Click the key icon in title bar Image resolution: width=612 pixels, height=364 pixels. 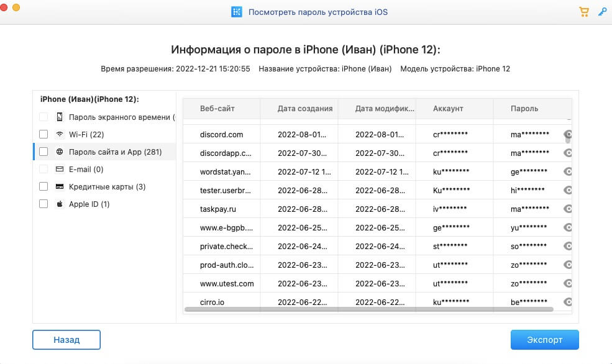click(x=602, y=12)
